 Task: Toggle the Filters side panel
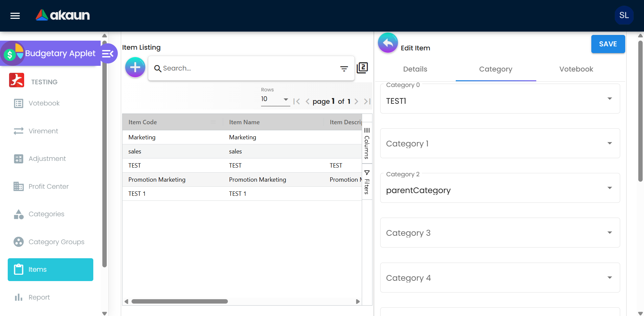pos(367,182)
